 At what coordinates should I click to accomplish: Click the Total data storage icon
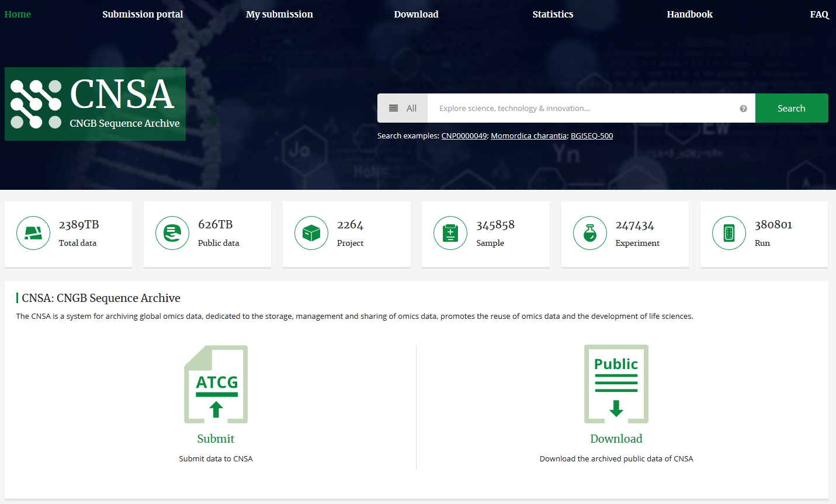click(x=33, y=233)
